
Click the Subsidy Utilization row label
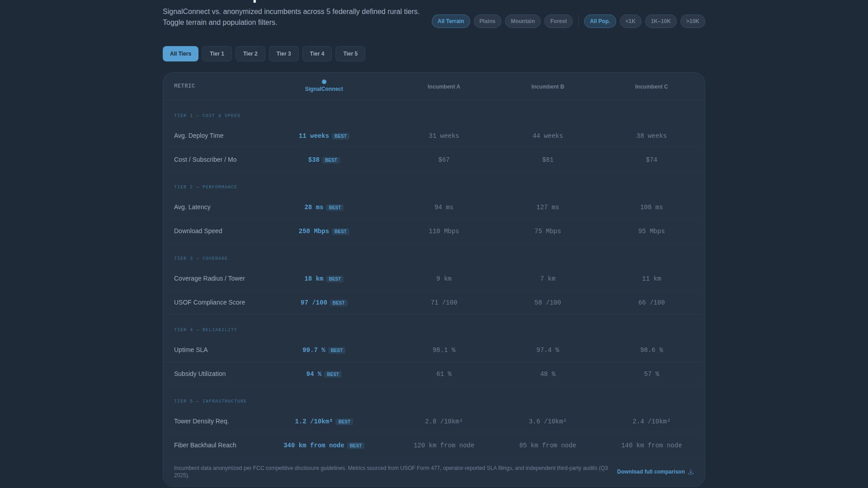coord(200,374)
